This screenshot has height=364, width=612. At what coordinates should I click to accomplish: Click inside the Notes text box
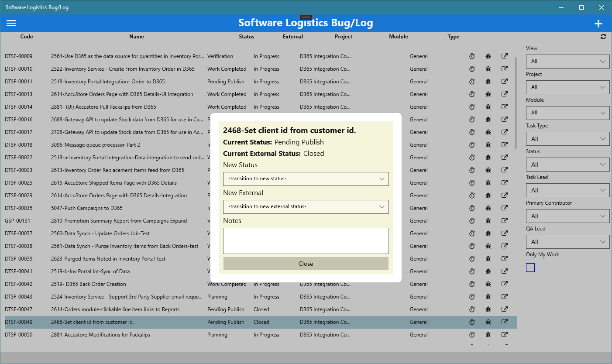point(306,241)
